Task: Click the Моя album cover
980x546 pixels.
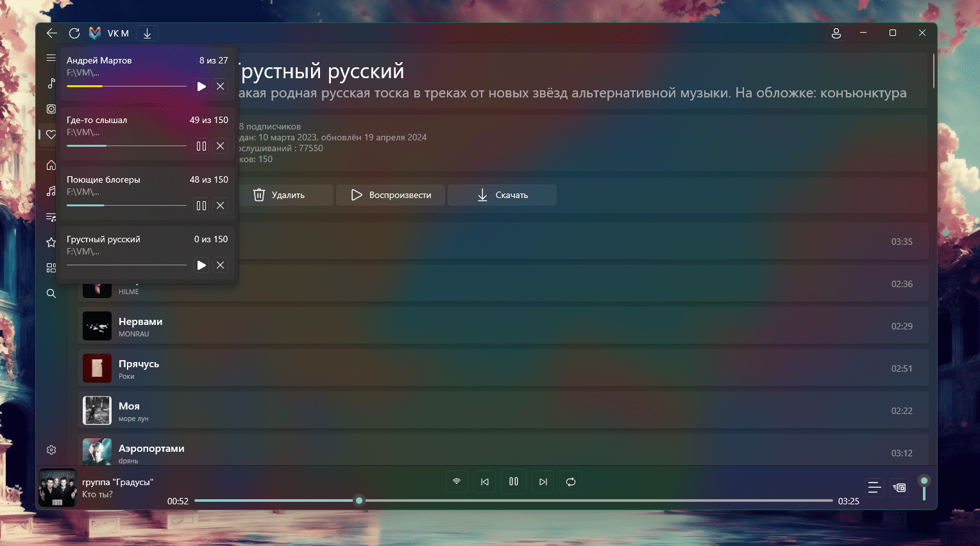Action: click(x=97, y=411)
